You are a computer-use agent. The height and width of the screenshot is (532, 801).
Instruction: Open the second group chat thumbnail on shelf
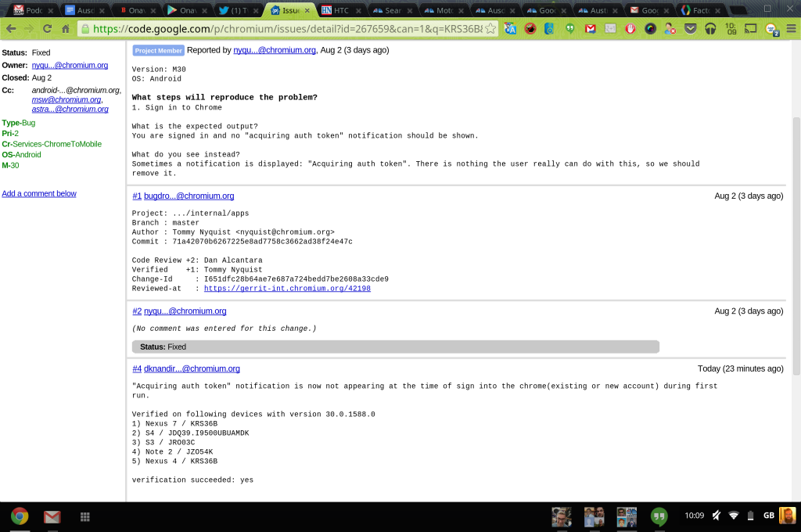coord(594,516)
